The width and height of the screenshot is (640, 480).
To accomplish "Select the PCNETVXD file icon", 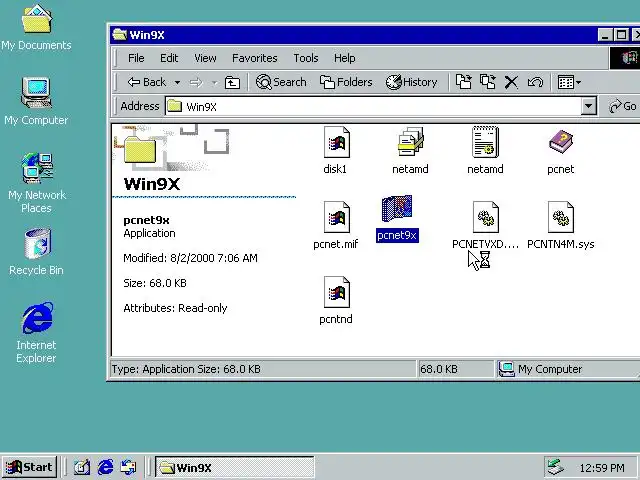I will [x=486, y=218].
